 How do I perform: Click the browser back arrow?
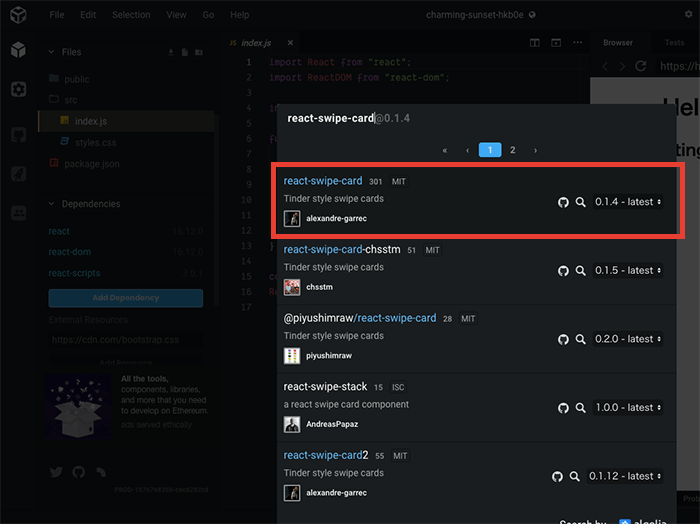click(605, 67)
